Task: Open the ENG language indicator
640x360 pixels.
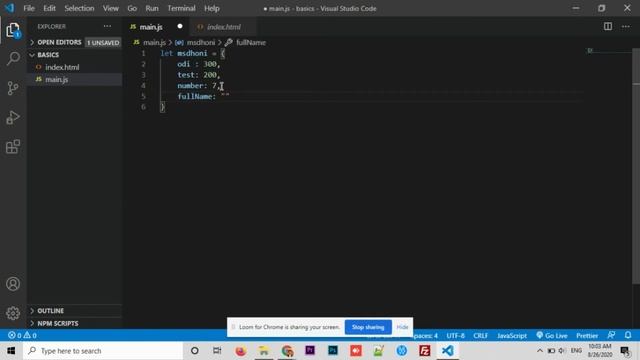Action: (576, 351)
